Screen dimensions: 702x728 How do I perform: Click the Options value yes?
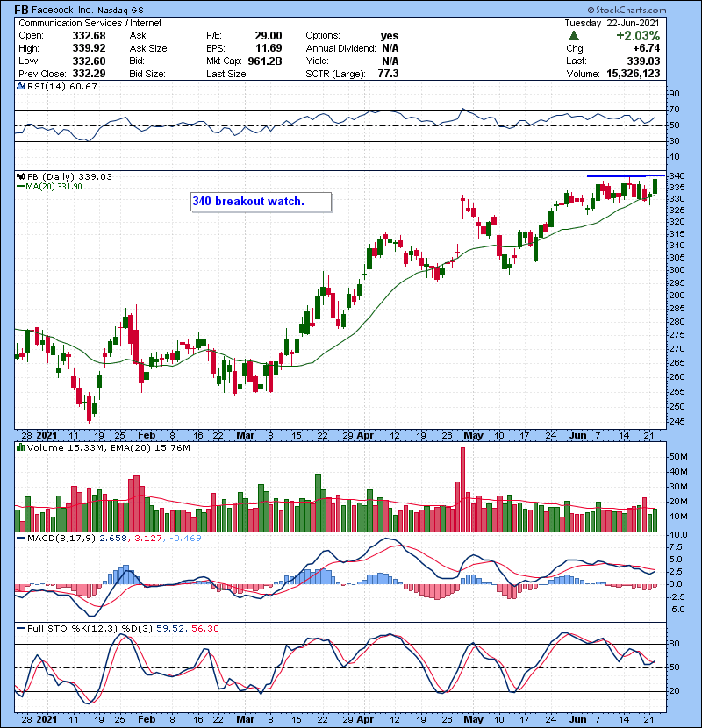pos(390,36)
